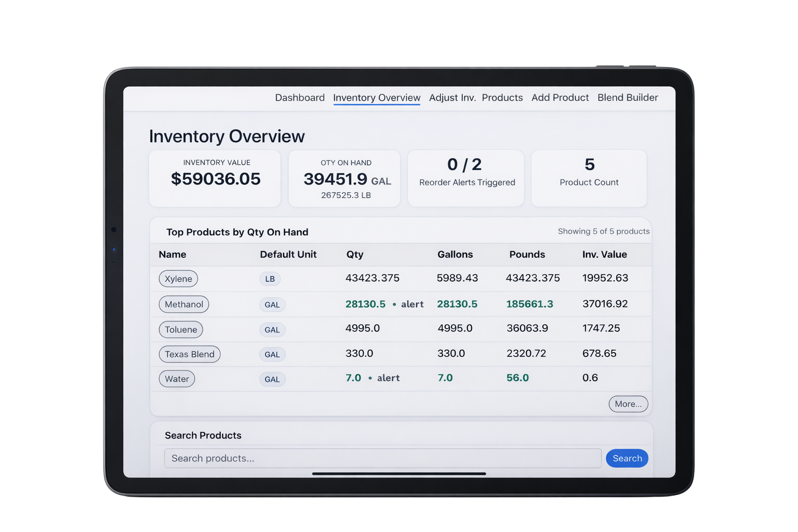Click the Texas Blend product chip
Image resolution: width=798 pixels, height=532 pixels.
coord(189,354)
